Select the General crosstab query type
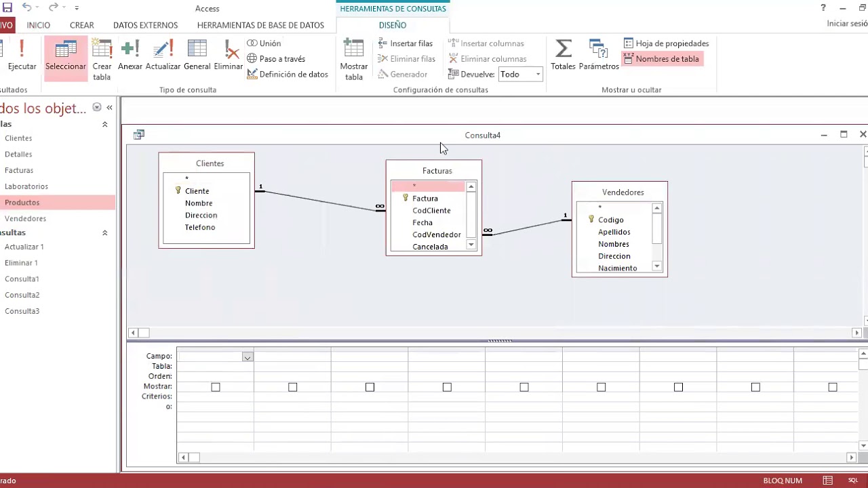This screenshot has height=488, width=868. coord(197,56)
